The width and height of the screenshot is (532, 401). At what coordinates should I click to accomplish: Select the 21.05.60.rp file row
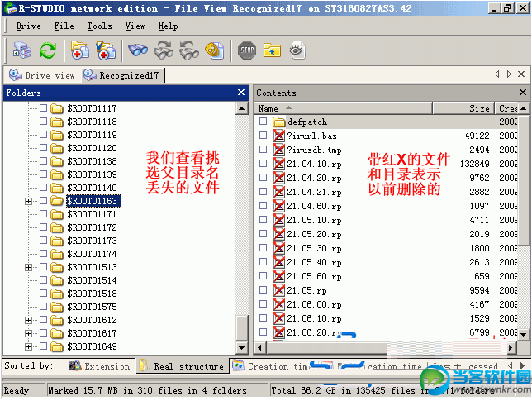point(386,276)
